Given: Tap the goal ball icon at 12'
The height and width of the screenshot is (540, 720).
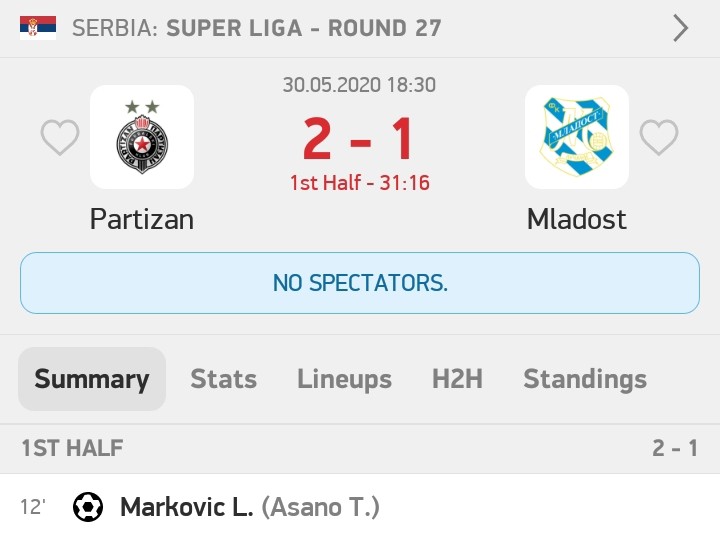Looking at the screenshot, I should [x=88, y=507].
